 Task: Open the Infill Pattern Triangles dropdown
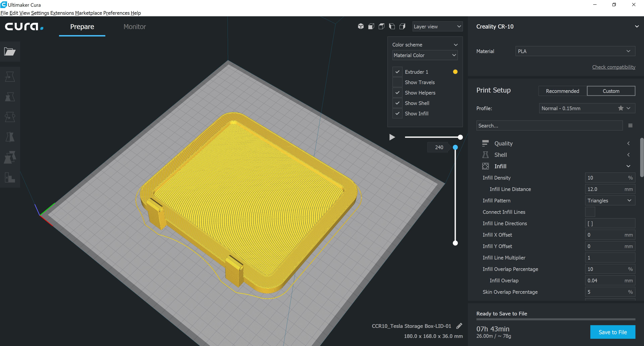point(610,201)
